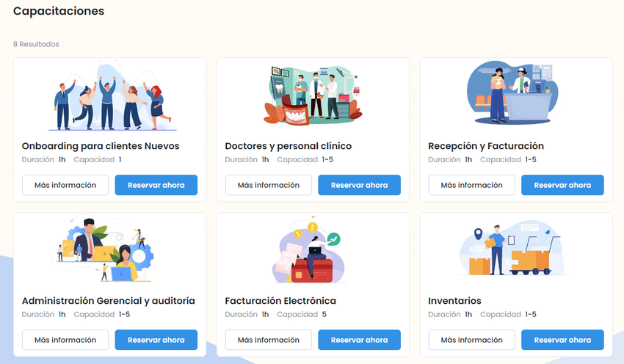The width and height of the screenshot is (624, 364).
Task: Open the Inventarios title link
Action: pyautogui.click(x=454, y=301)
